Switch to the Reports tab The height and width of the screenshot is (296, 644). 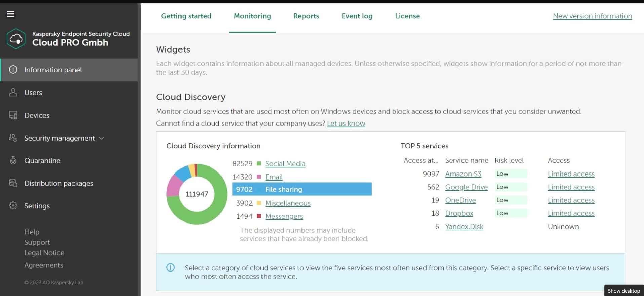(306, 16)
